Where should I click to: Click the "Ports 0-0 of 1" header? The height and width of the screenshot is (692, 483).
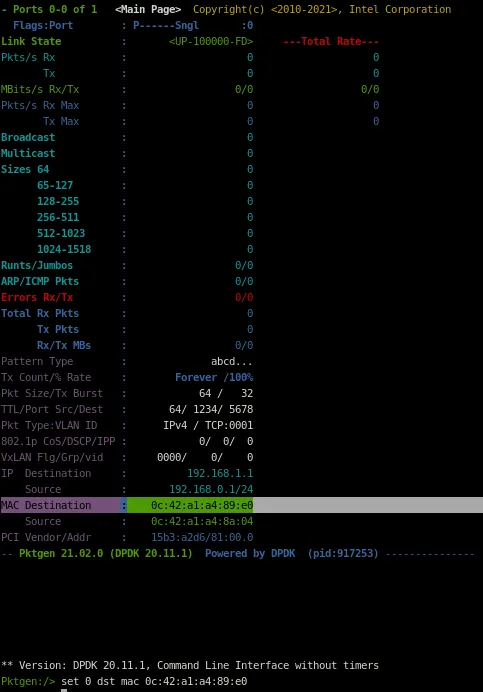click(x=55, y=9)
